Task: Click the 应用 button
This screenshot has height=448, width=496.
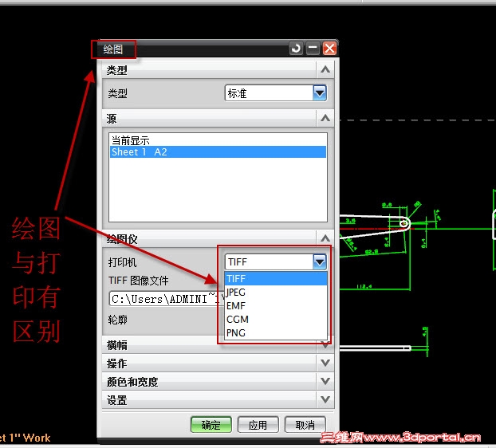Action: pos(258,425)
